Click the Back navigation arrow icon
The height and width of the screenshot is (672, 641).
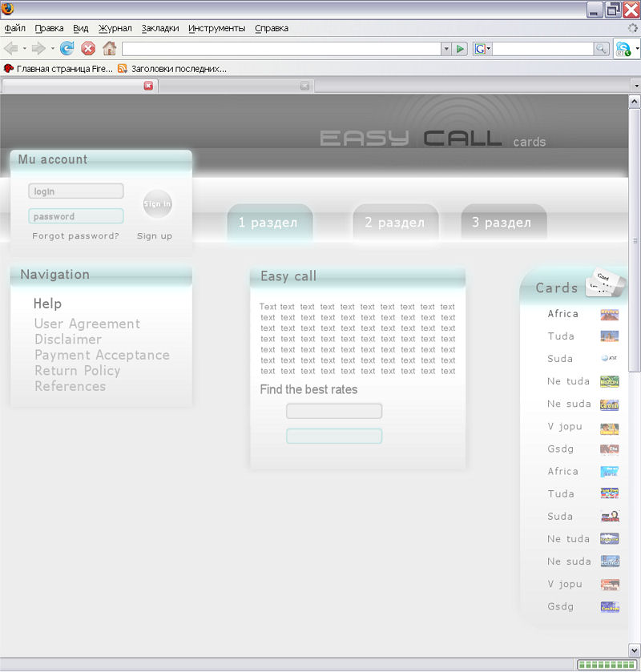(12, 48)
